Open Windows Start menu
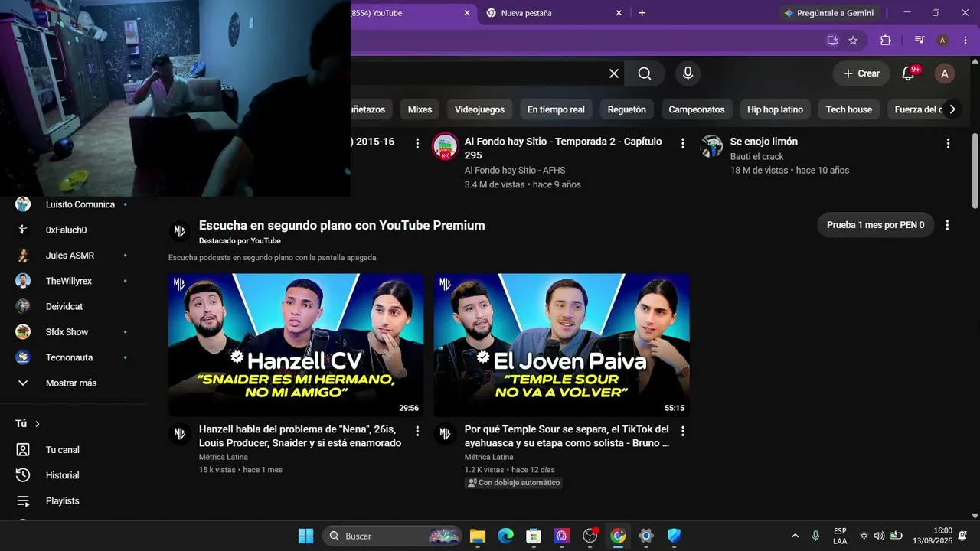Image resolution: width=980 pixels, height=551 pixels. click(x=305, y=536)
